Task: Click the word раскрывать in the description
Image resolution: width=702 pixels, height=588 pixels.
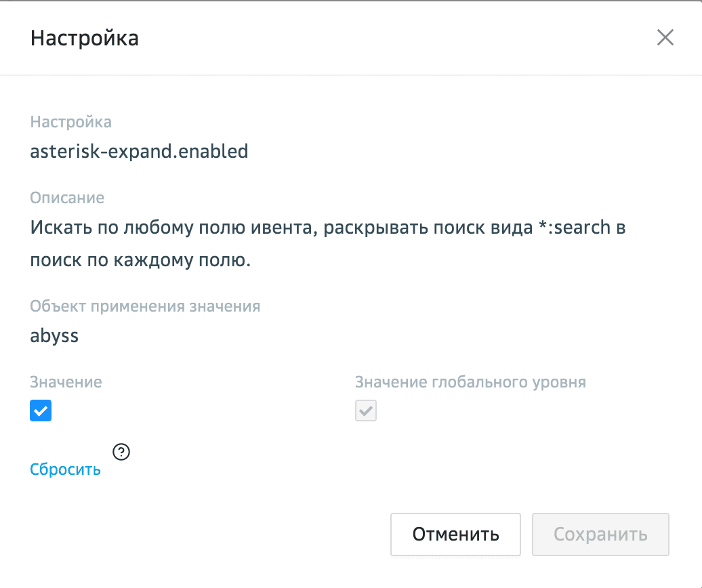Action: (x=383, y=228)
